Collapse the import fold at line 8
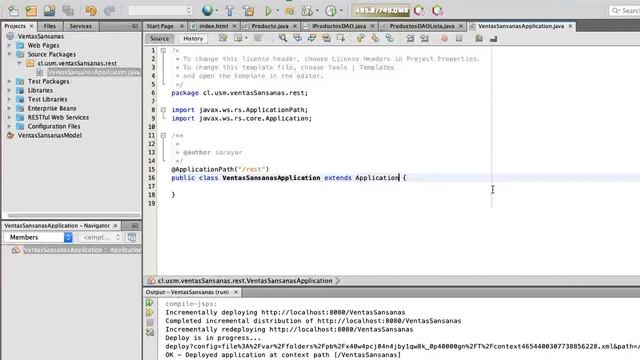Viewport: 640px width, 360px height. 163,109
